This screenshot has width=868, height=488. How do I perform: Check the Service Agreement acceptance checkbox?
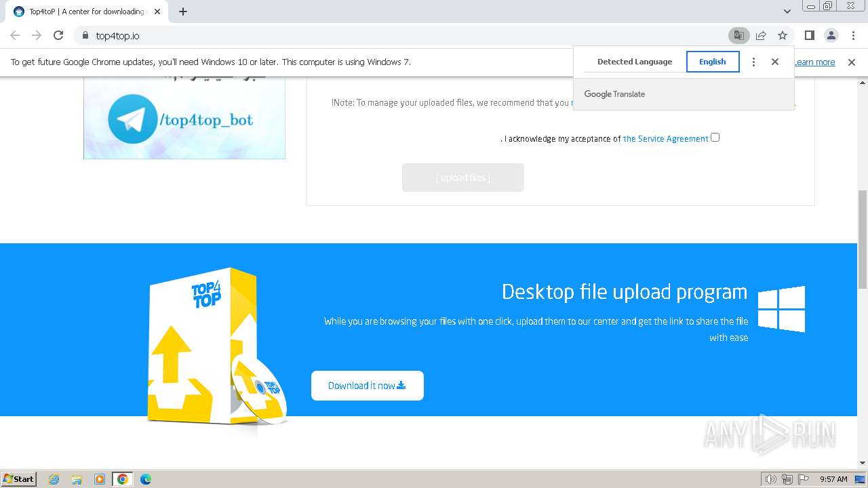tap(715, 138)
